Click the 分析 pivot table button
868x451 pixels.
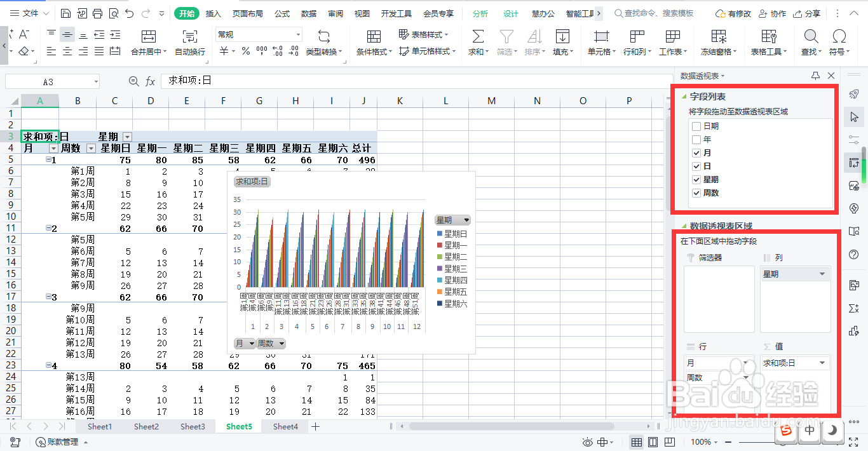pyautogui.click(x=480, y=13)
